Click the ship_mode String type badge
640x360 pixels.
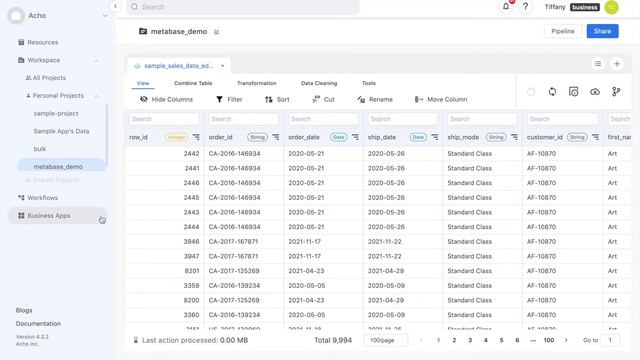(x=496, y=137)
